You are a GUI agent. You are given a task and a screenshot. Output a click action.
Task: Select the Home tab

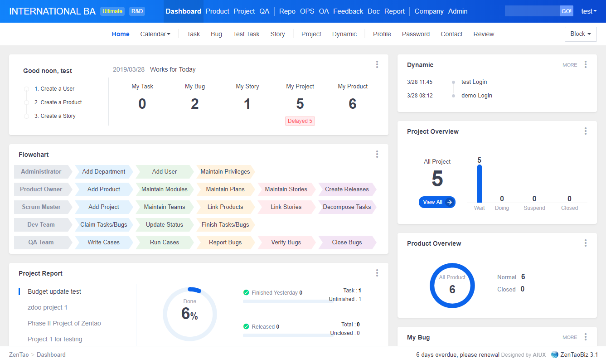(x=120, y=34)
